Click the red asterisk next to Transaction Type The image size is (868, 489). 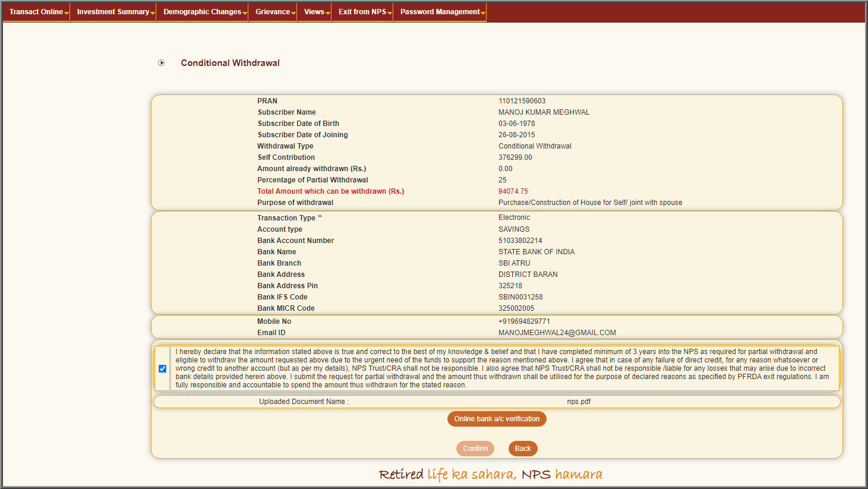(x=320, y=216)
